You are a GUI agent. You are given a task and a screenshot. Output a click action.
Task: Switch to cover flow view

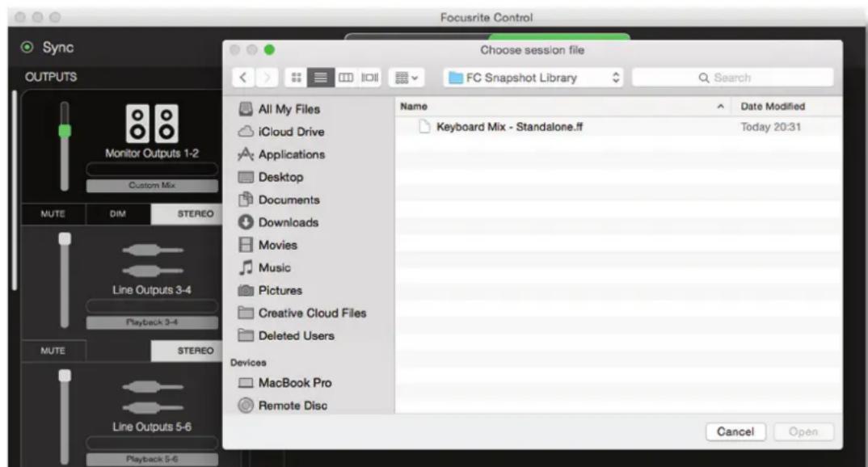click(x=370, y=78)
